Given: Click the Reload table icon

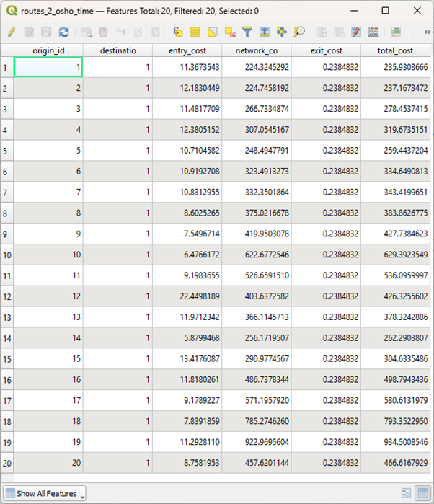Looking at the screenshot, I should [x=64, y=32].
